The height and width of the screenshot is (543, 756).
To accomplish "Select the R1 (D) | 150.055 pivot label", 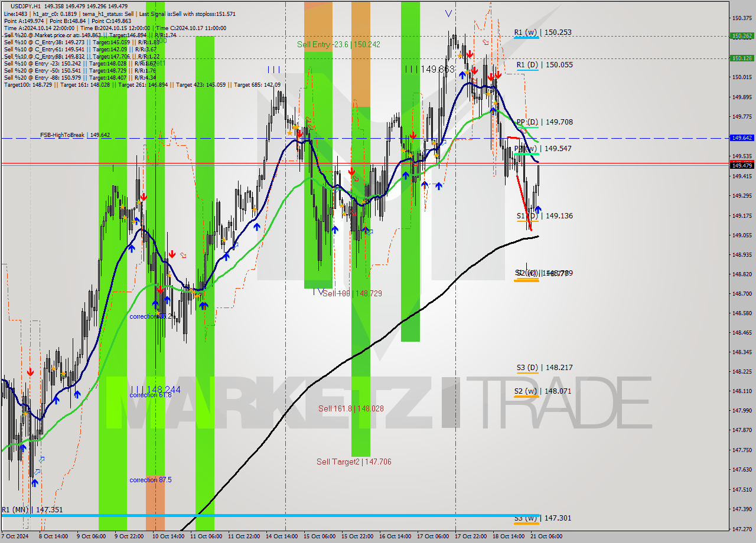I will point(544,65).
